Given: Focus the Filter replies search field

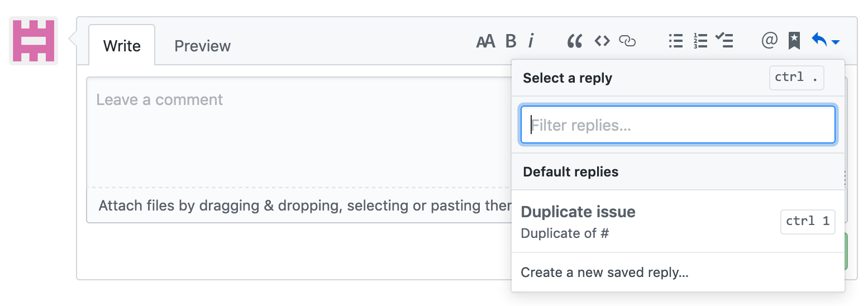Looking at the screenshot, I should [x=678, y=125].
